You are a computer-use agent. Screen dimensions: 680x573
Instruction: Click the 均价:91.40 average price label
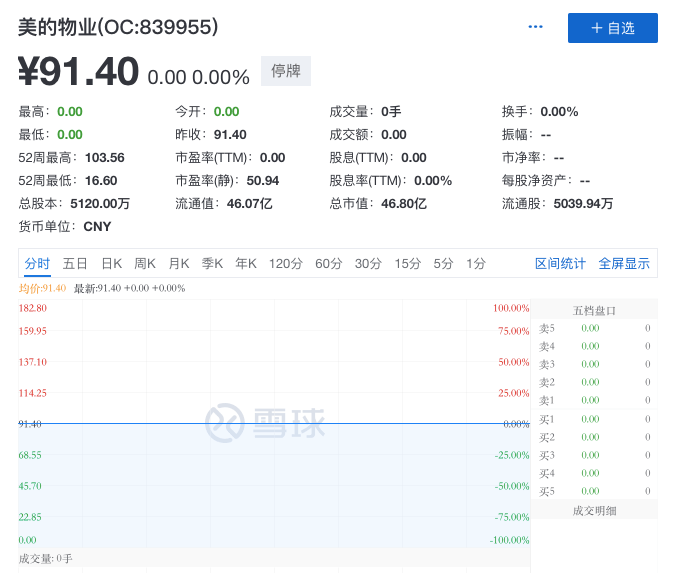[42, 288]
